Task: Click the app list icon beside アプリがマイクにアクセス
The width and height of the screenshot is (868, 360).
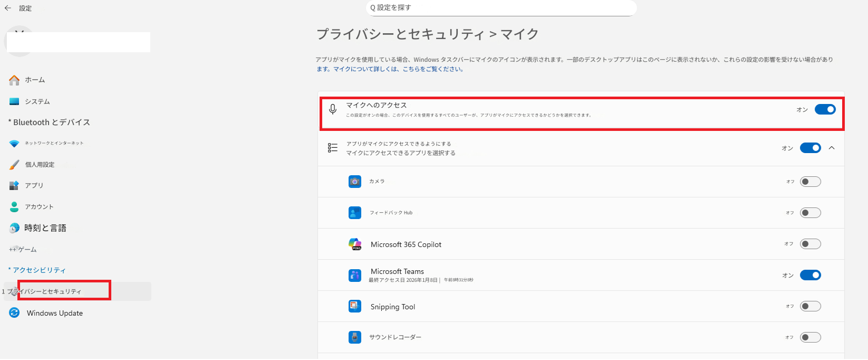Action: point(333,148)
